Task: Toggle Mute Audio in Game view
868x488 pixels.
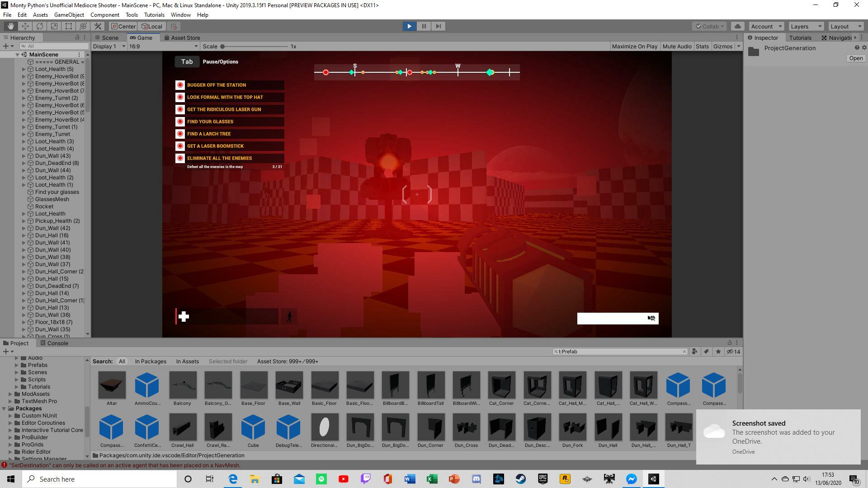Action: click(x=677, y=46)
